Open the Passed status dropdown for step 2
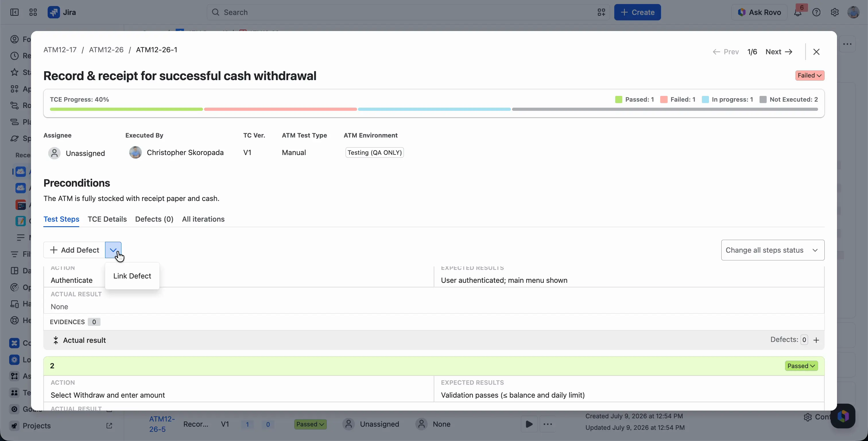 point(801,366)
